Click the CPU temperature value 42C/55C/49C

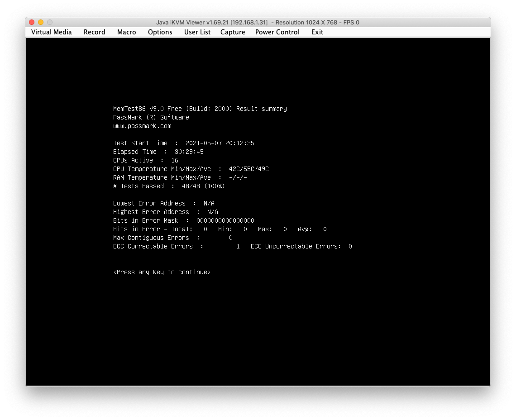point(249,169)
